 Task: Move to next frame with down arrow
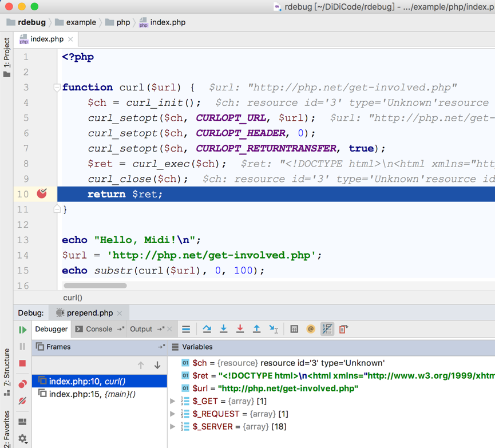click(x=157, y=365)
